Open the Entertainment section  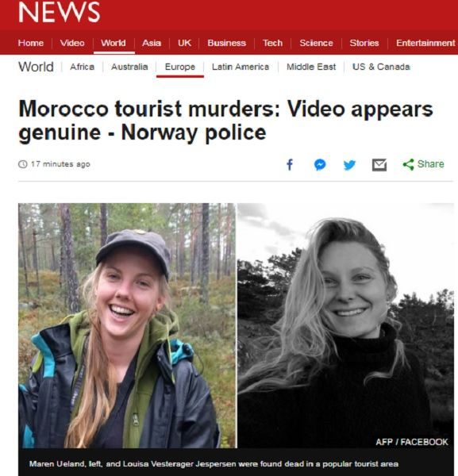point(425,43)
